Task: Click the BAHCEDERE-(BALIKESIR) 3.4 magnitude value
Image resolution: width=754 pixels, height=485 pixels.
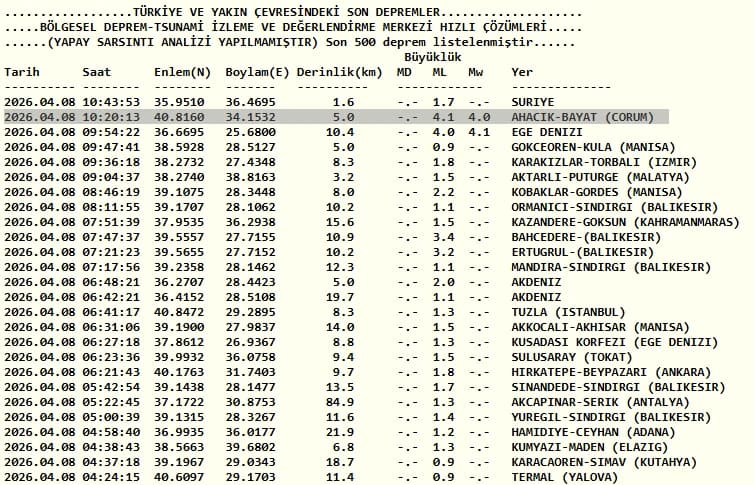Action: [443, 237]
